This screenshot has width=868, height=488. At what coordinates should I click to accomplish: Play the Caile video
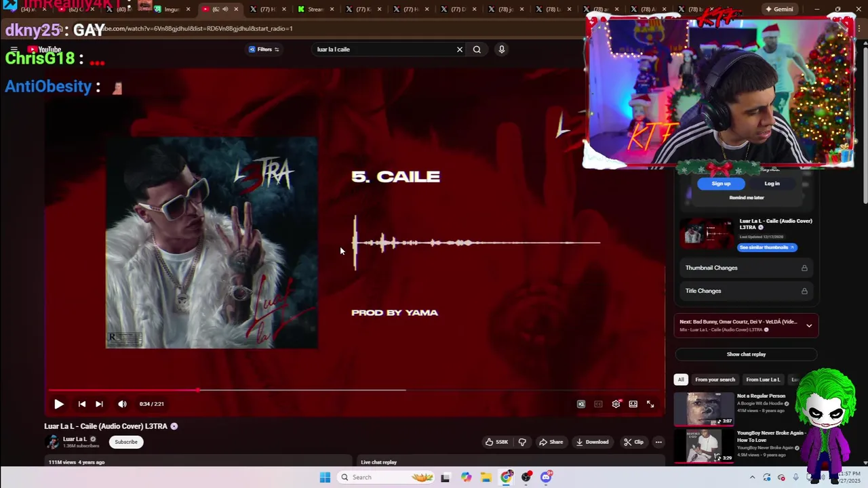[59, 404]
